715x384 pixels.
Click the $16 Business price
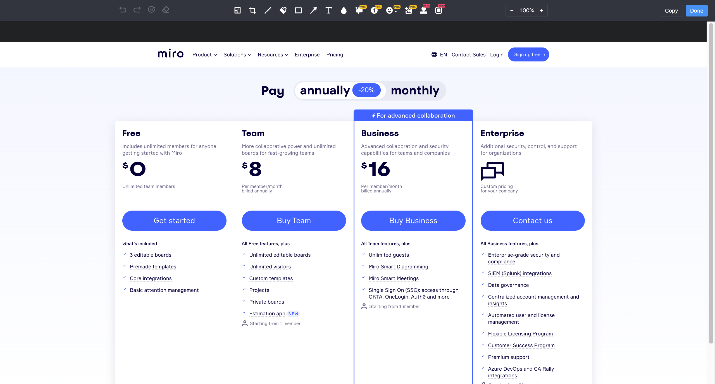(376, 169)
